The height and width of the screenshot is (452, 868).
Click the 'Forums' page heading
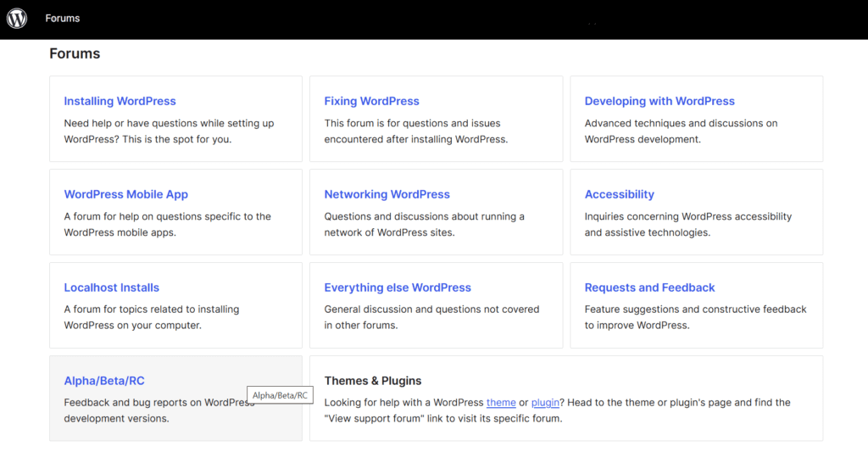click(75, 53)
